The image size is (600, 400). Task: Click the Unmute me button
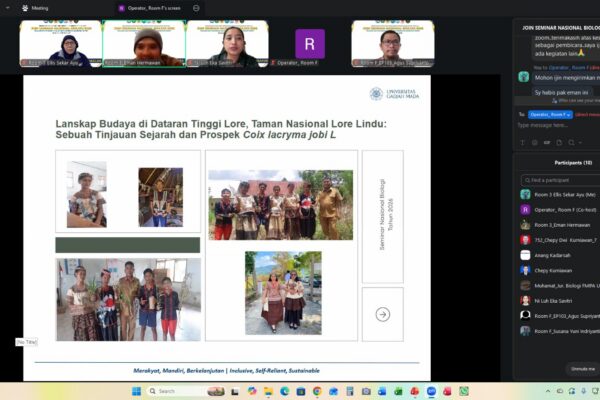[583, 369]
